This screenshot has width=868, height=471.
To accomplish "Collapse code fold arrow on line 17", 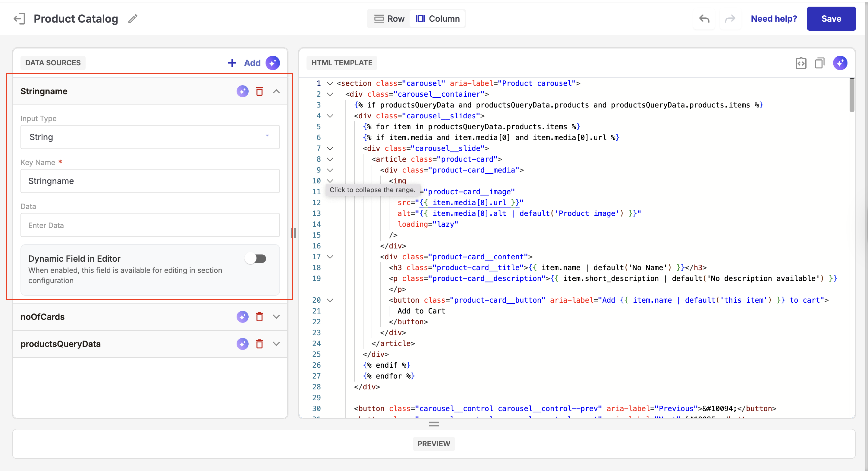I will pos(330,257).
